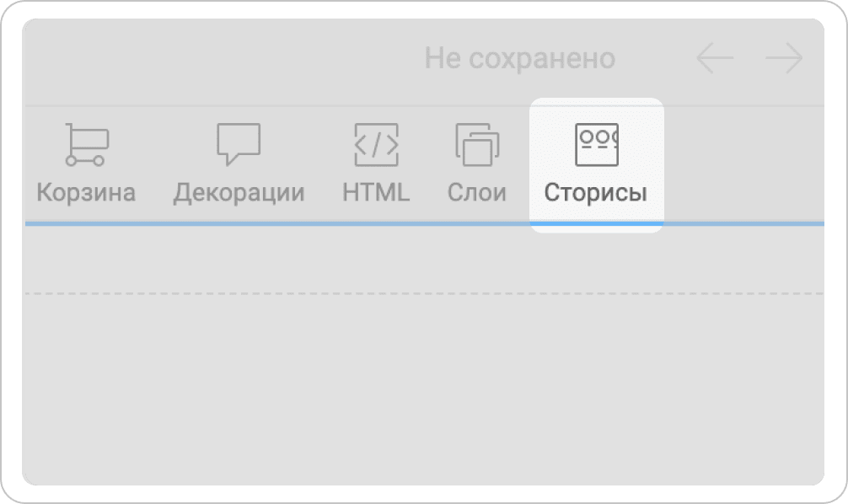This screenshot has height=504, width=848.
Task: Click empty header space left of Не сохранено
Action: (222, 60)
